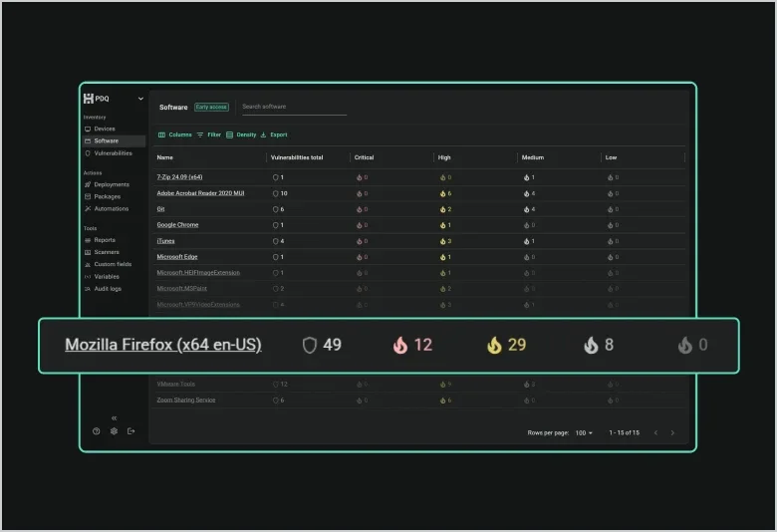Click the Early access badge
777x532 pixels.
coord(211,107)
